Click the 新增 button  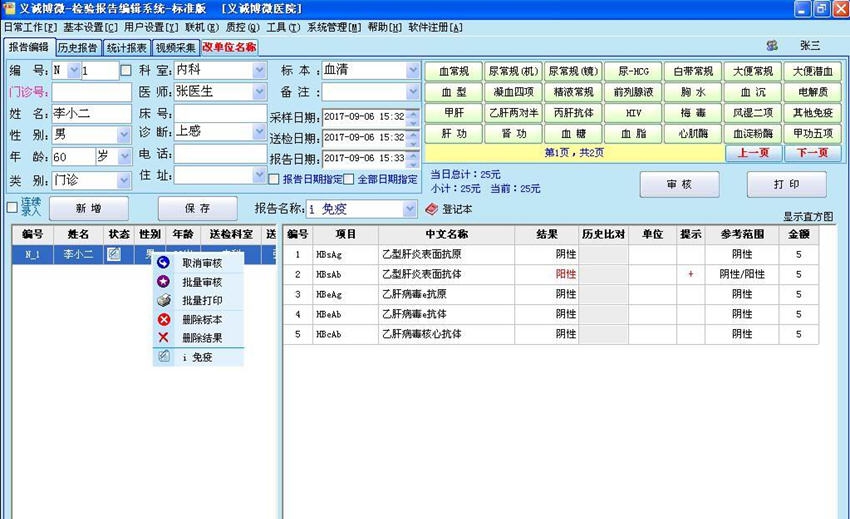pos(89,208)
